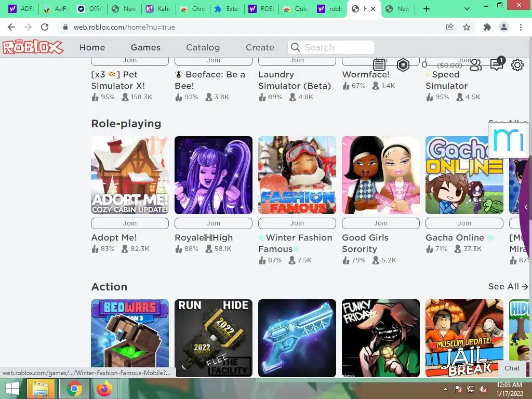Image resolution: width=532 pixels, height=399 pixels.
Task: Launch Firefox from the taskbar
Action: [x=104, y=389]
